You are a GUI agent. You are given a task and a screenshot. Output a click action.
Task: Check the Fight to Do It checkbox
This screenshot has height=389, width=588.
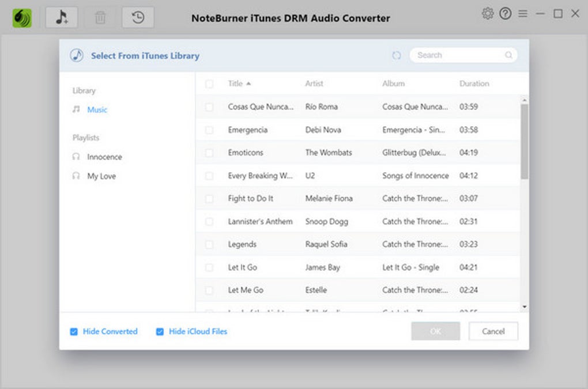pyautogui.click(x=209, y=199)
